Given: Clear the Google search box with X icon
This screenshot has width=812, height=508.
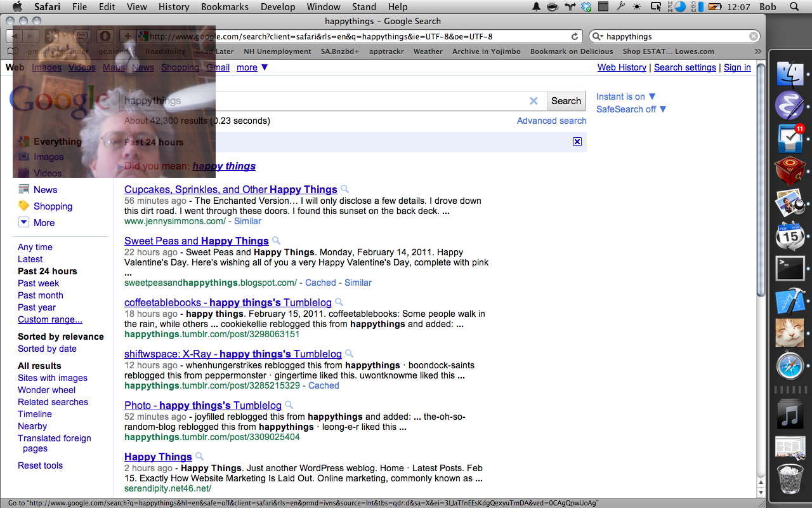Looking at the screenshot, I should tap(534, 101).
